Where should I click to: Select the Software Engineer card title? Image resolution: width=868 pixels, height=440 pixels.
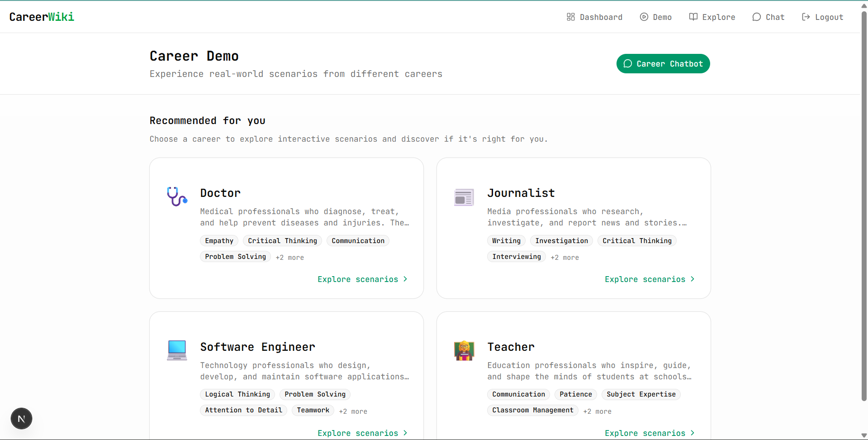[x=257, y=347]
